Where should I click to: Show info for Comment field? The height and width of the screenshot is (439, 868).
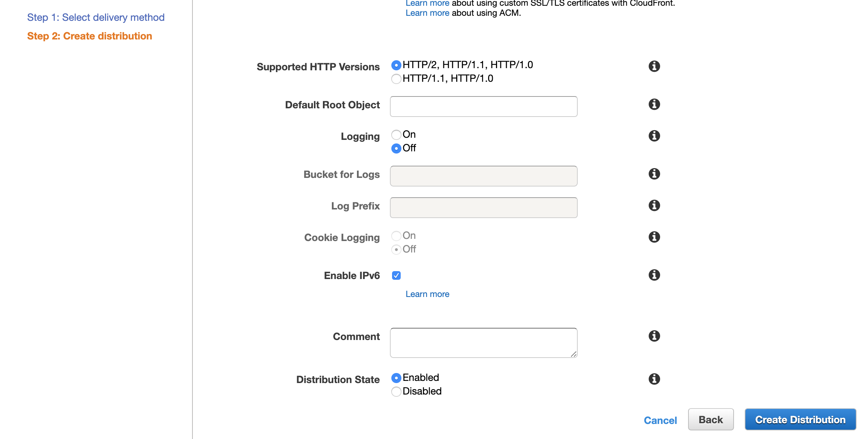(x=654, y=336)
